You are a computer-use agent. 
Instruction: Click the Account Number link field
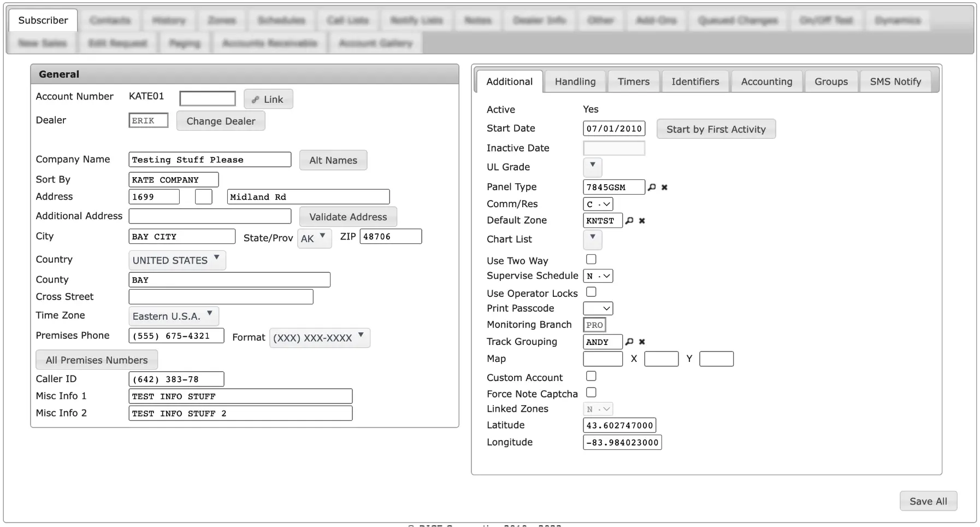[x=208, y=98]
